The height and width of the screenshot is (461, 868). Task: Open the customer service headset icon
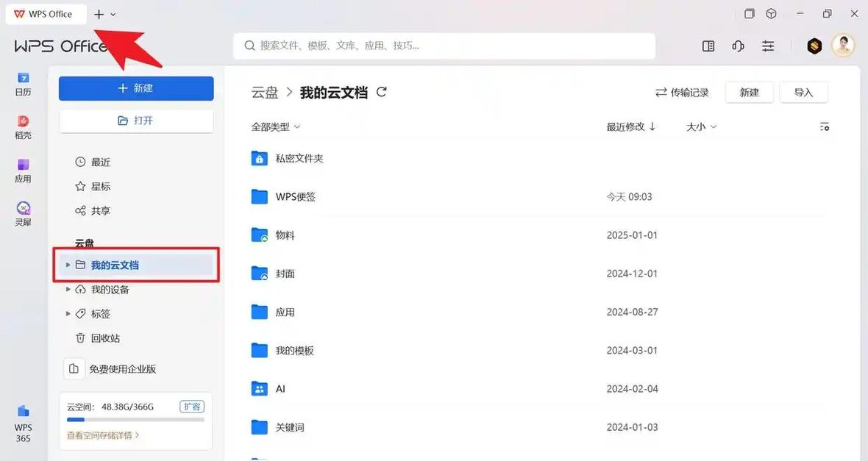click(x=738, y=46)
